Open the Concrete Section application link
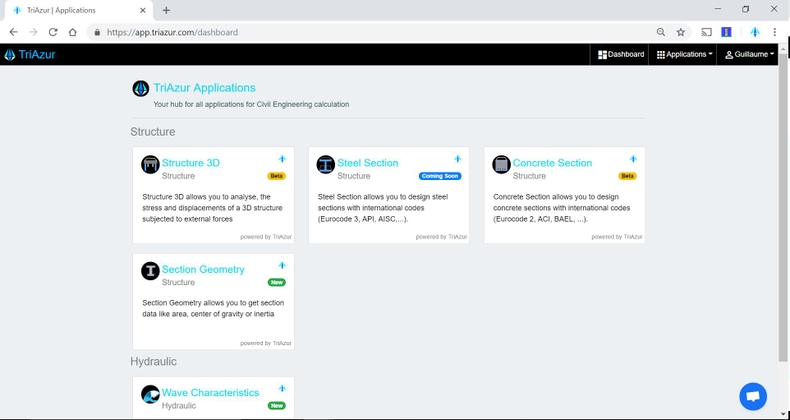790x420 pixels. [552, 163]
